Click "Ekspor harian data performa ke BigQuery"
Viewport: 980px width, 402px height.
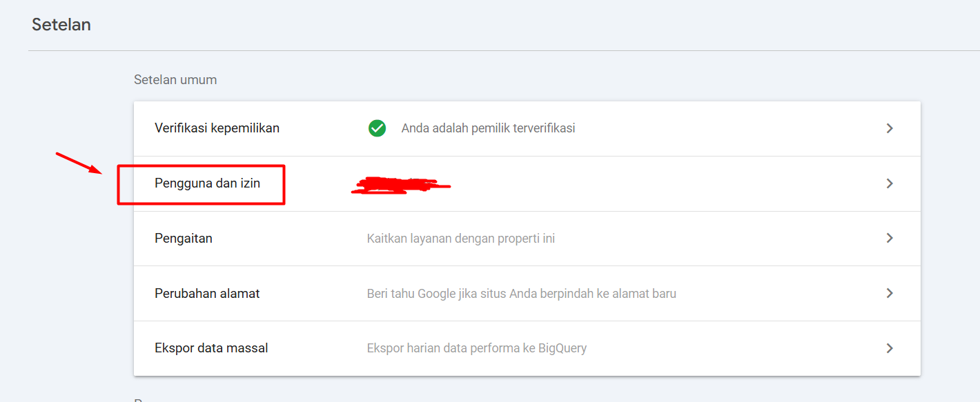pos(476,348)
